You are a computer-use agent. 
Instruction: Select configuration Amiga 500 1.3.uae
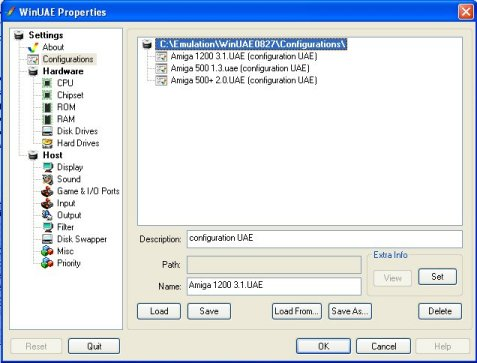[240, 68]
